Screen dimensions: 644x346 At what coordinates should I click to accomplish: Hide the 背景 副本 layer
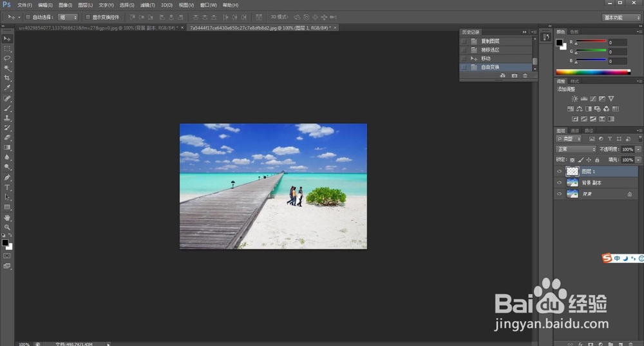pyautogui.click(x=559, y=183)
